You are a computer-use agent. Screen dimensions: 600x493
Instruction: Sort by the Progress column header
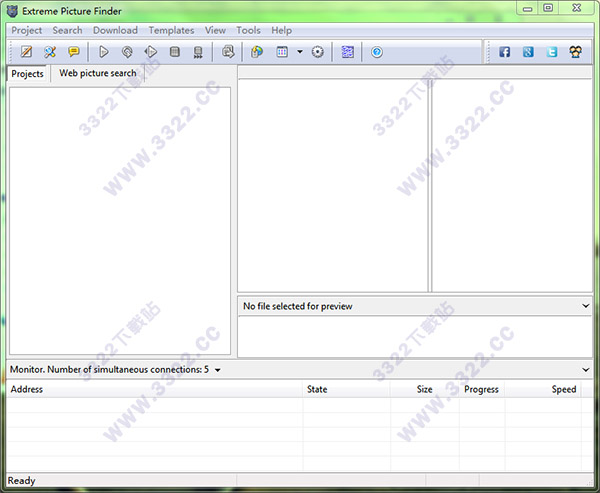[x=482, y=389]
